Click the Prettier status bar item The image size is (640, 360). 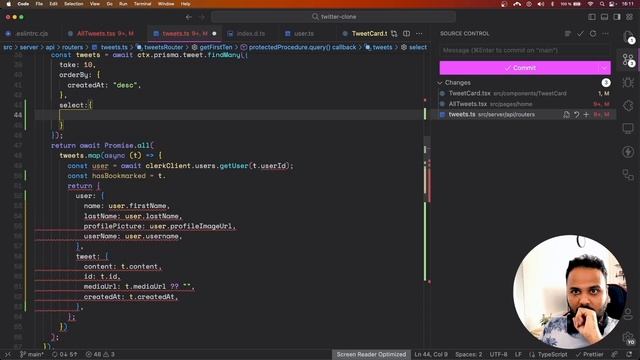click(x=590, y=355)
